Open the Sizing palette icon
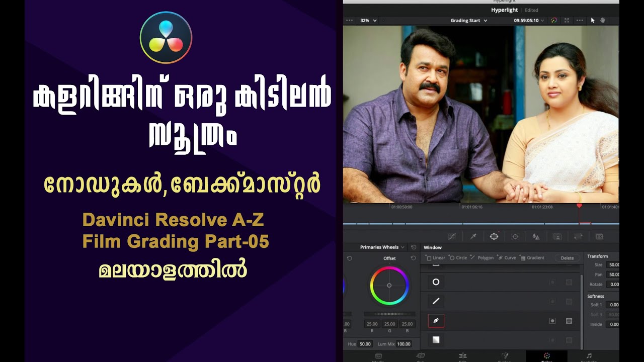 578,236
